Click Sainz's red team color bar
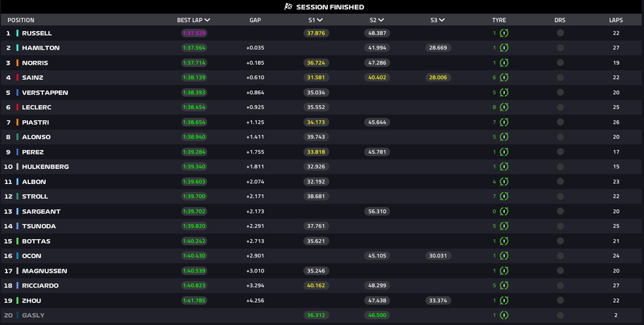Image resolution: width=644 pixels, height=325 pixels. pos(17,77)
